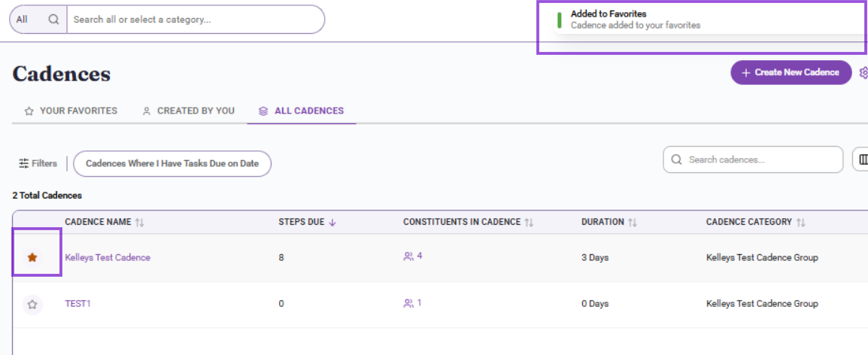Click Create New Cadence button
This screenshot has height=355, width=868.
click(791, 72)
